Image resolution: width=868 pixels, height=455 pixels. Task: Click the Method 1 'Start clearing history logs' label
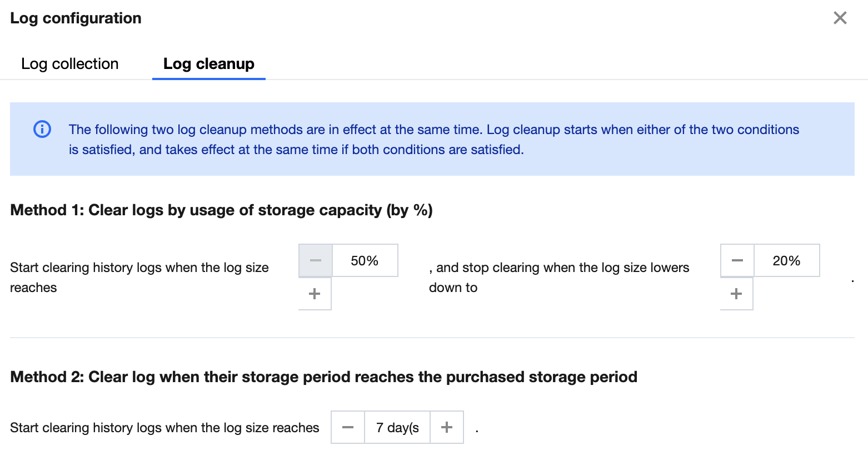pyautogui.click(x=139, y=277)
